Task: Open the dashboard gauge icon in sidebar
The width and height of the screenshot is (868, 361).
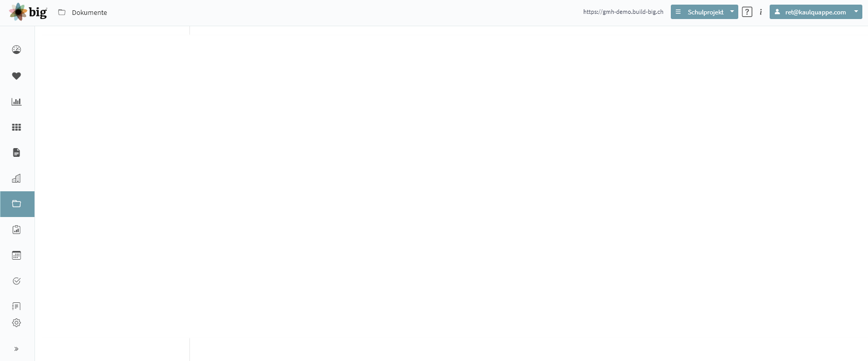Action: tap(16, 50)
